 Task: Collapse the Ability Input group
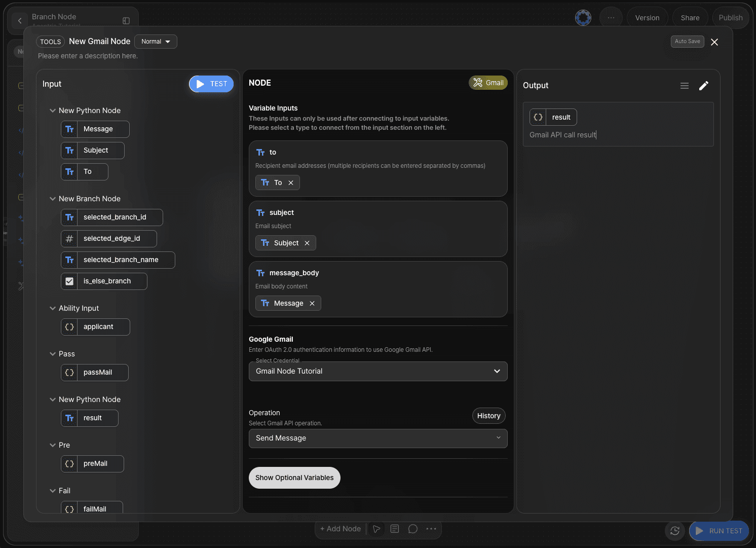click(53, 308)
